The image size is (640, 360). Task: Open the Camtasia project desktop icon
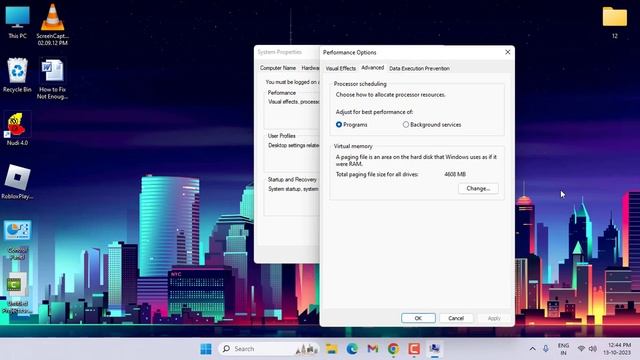point(17,293)
